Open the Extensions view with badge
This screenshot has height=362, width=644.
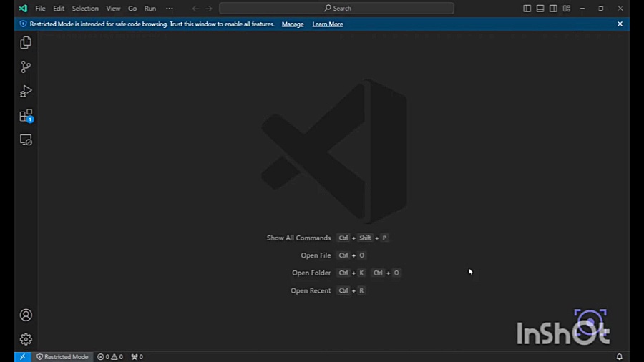tap(26, 116)
